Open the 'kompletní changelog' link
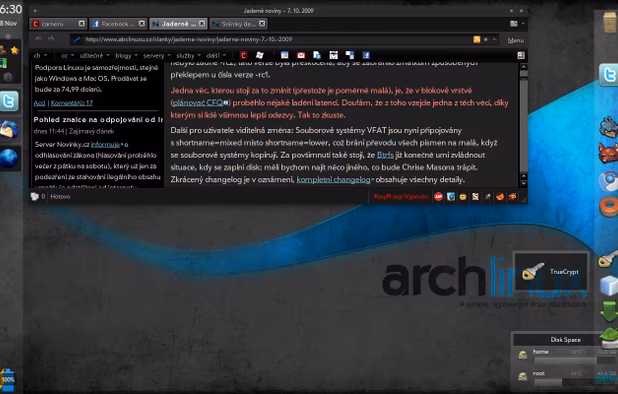Screen dimensions: 618x394 coord(333,180)
